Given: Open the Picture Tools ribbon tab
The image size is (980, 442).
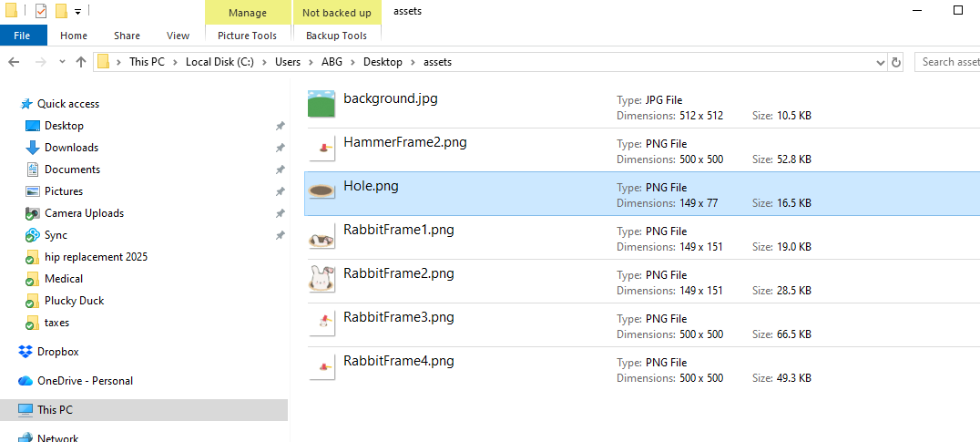Looking at the screenshot, I should point(247,36).
